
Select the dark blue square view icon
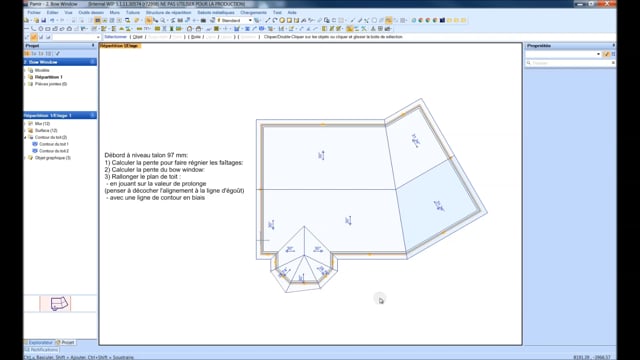coord(442,20)
